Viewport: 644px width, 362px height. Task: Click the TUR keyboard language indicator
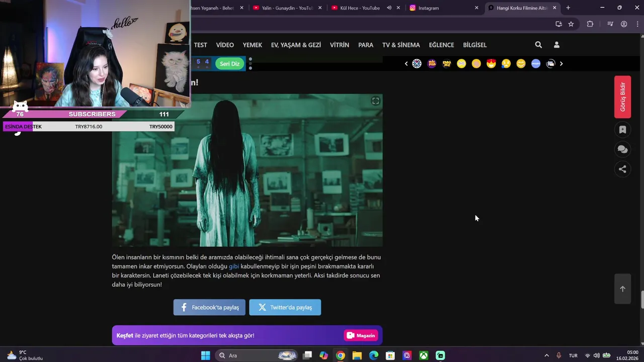[x=573, y=355]
